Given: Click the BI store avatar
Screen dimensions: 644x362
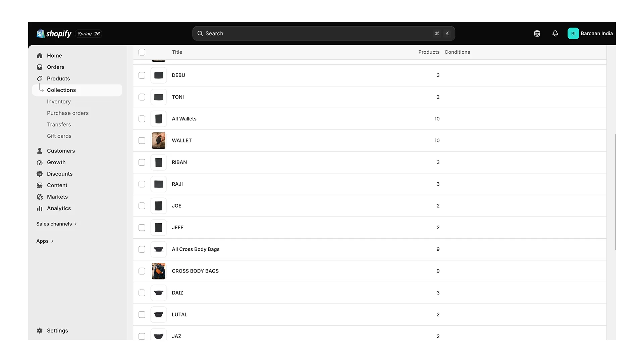Looking at the screenshot, I should (x=573, y=34).
